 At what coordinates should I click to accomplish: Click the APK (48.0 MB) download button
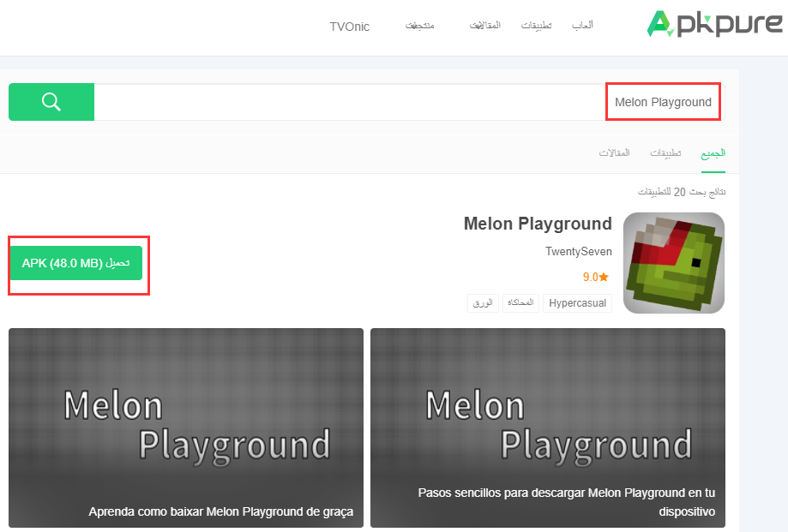(x=77, y=263)
